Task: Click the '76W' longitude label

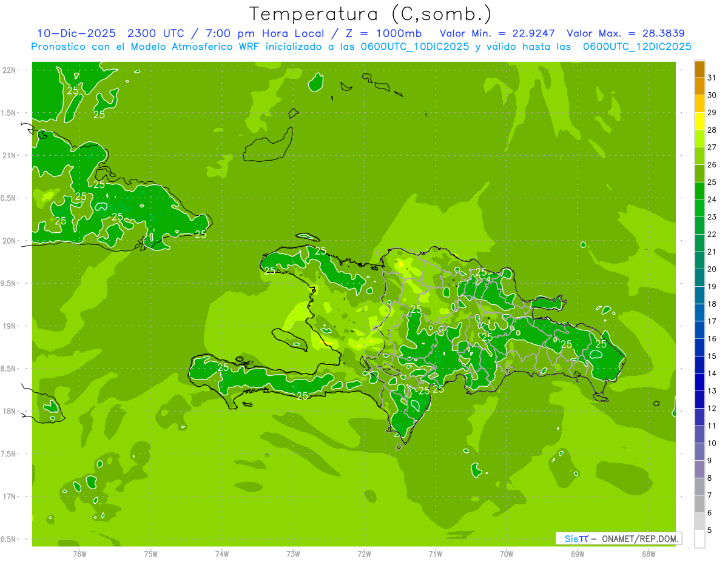Action: [x=79, y=554]
